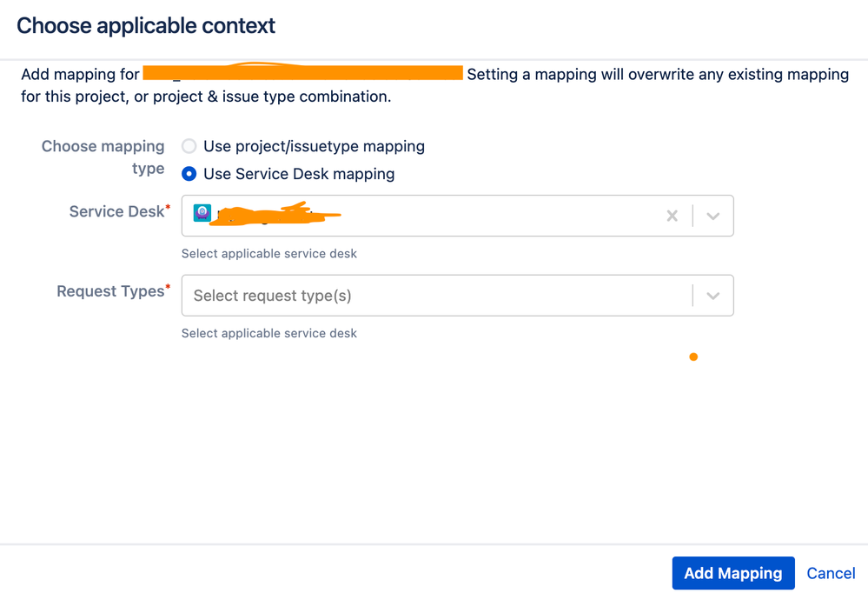Click the "Service Desk" field label
The image size is (868, 593).
pyautogui.click(x=116, y=211)
